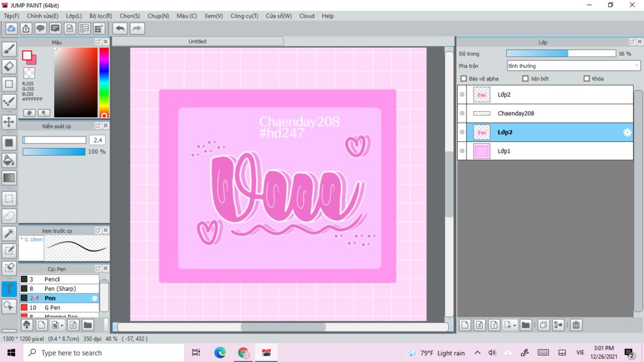Enable the Xén bớt checkbox
Viewport: 644px width, 362px height.
pyautogui.click(x=525, y=79)
